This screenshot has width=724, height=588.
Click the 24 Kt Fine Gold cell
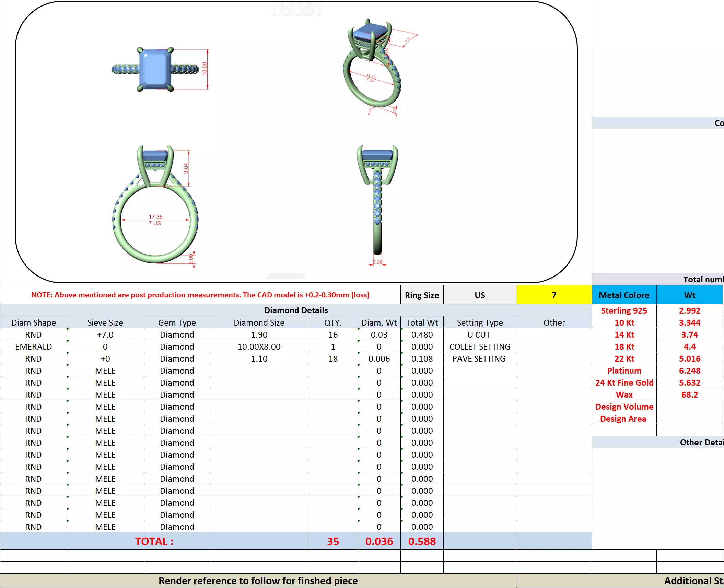624,383
